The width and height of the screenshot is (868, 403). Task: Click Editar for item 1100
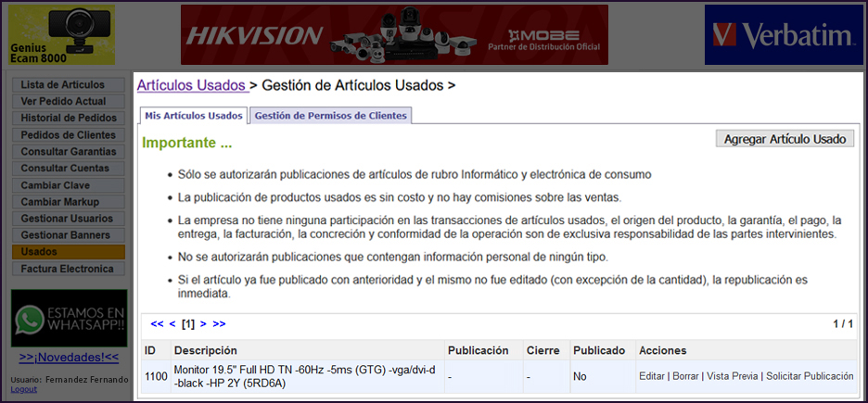(652, 376)
